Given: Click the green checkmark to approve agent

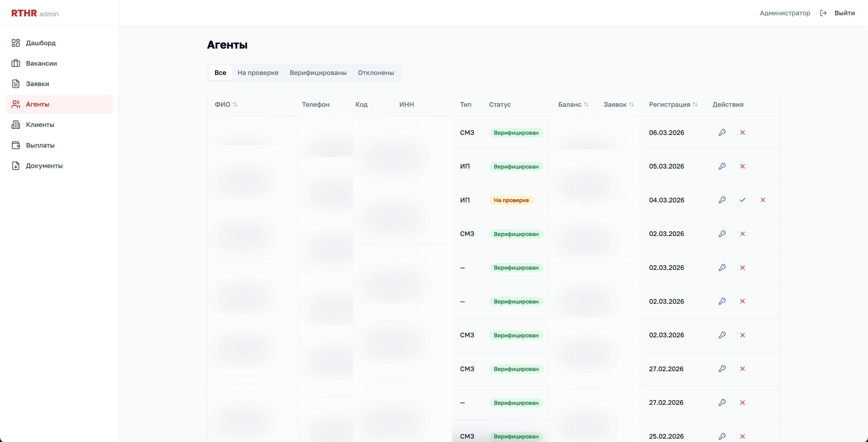Looking at the screenshot, I should tap(742, 200).
